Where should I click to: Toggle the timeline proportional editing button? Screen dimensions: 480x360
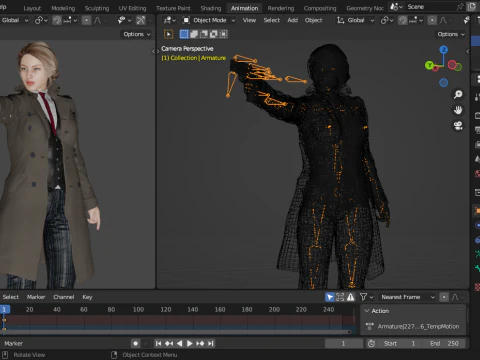coord(444,297)
